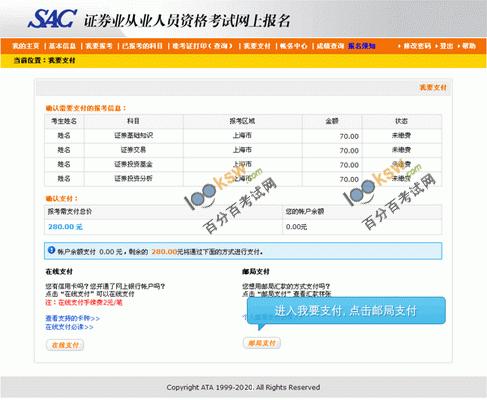Open the 在线支付必读>> link

coord(69,327)
